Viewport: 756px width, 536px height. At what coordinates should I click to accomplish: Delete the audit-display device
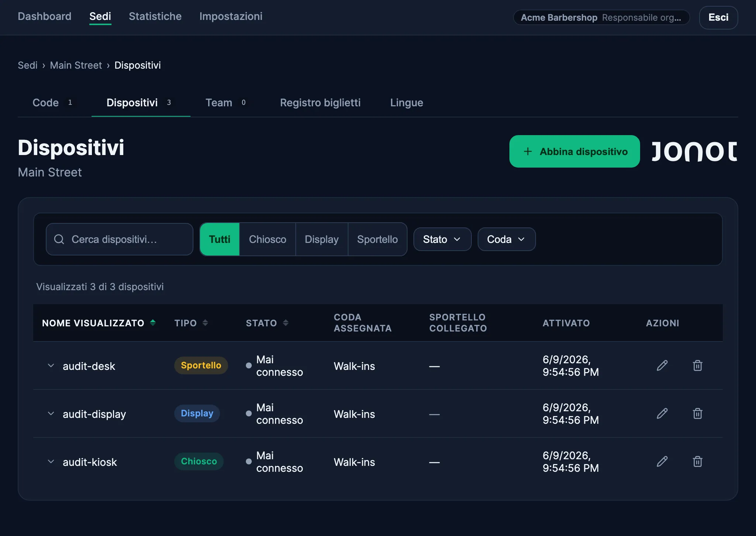(697, 413)
